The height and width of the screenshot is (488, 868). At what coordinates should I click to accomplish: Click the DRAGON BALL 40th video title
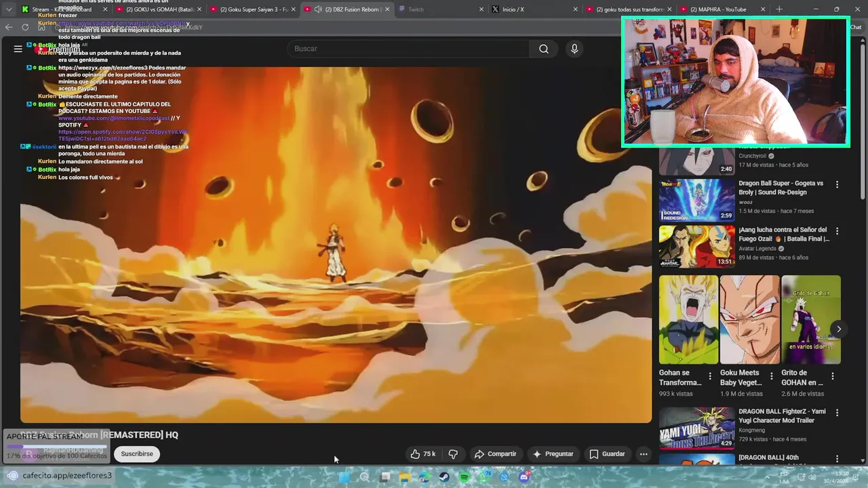[x=768, y=457]
